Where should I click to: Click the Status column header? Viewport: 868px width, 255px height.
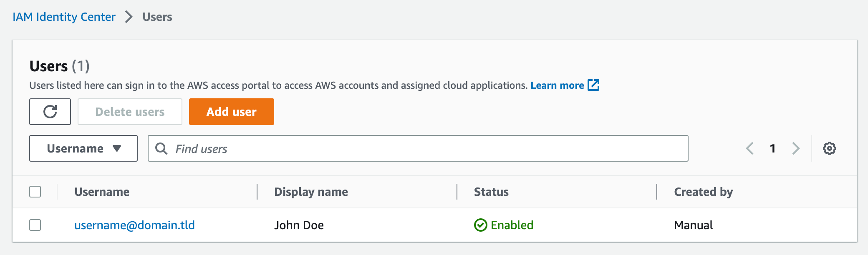point(491,192)
